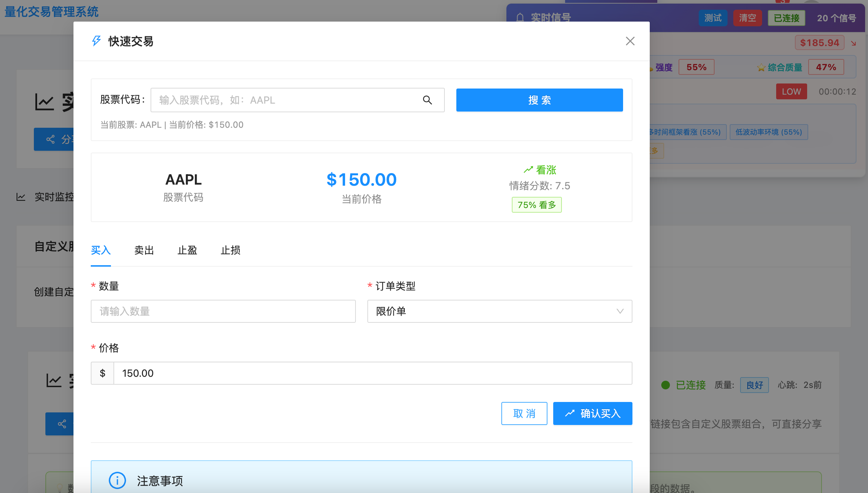
Task: Click the star icon beside 综合质量
Action: pyautogui.click(x=761, y=67)
